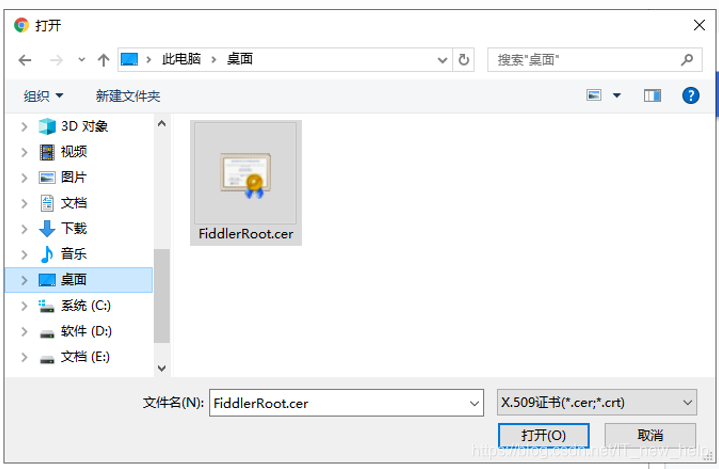Click the search magnifier icon
This screenshot has width=719, height=469.
click(x=686, y=60)
